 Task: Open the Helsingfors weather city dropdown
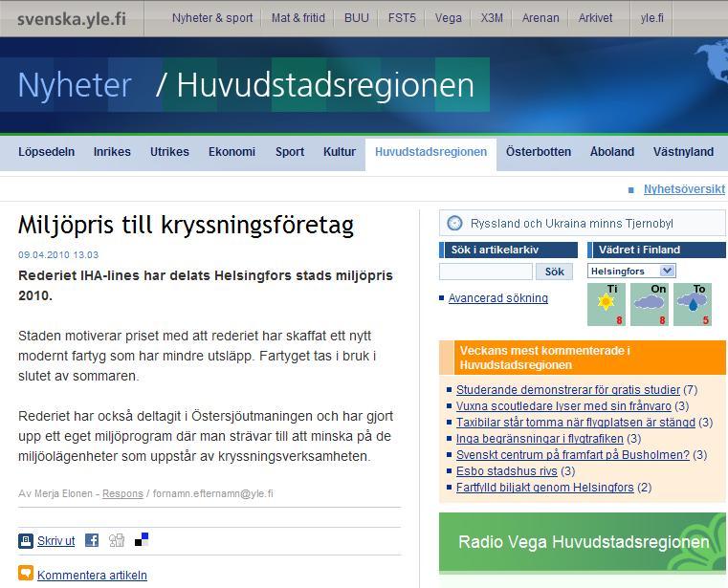pos(631,272)
